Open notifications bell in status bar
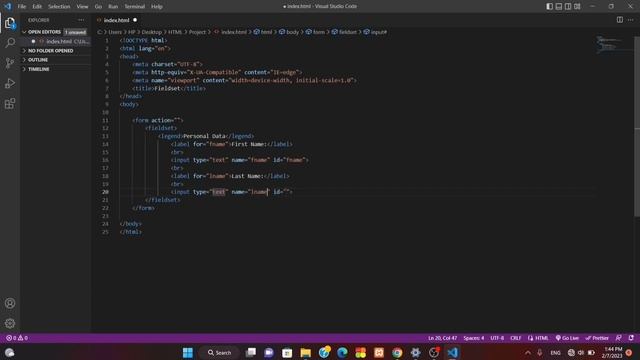Image resolution: width=640 pixels, height=360 pixels. tap(631, 338)
